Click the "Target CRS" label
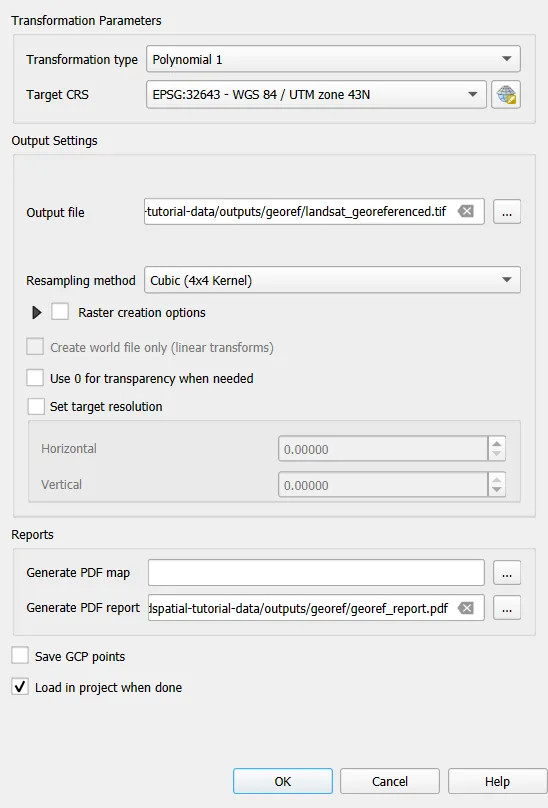Screen dimensions: 548x808 click(57, 95)
